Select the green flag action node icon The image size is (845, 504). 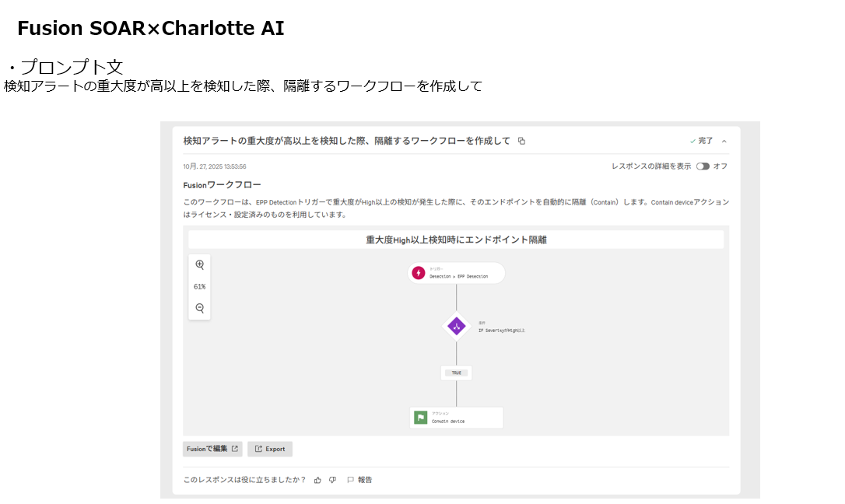pyautogui.click(x=421, y=418)
